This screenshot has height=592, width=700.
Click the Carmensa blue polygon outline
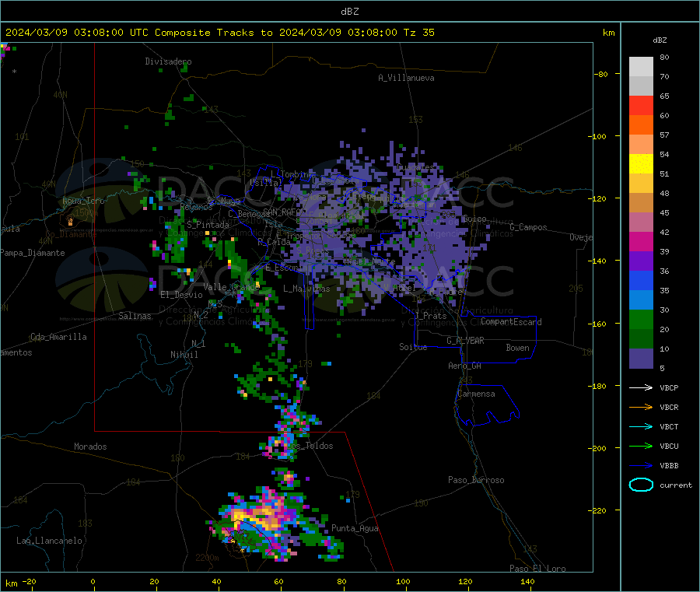click(x=488, y=405)
